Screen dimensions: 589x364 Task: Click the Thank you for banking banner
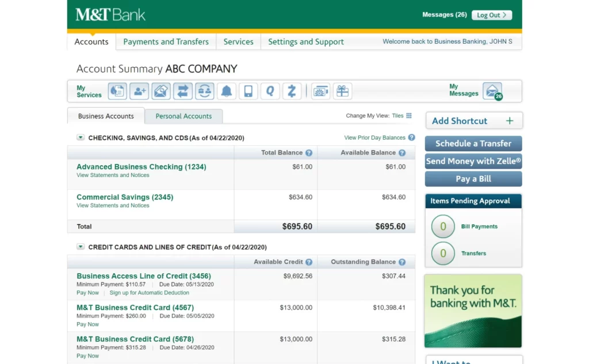(x=473, y=311)
